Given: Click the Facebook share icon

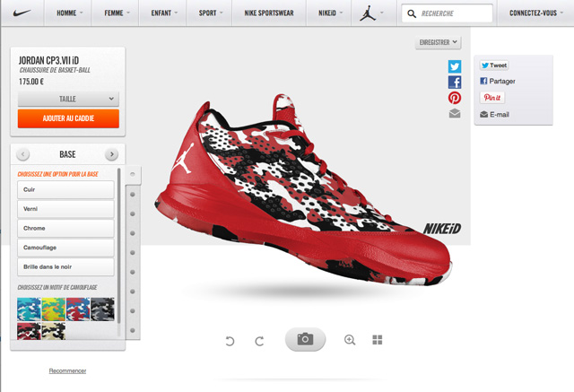Looking at the screenshot, I should (x=455, y=82).
